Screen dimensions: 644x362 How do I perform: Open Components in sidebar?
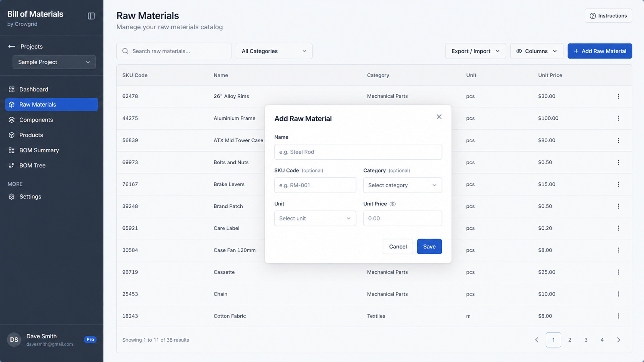(x=52, y=120)
